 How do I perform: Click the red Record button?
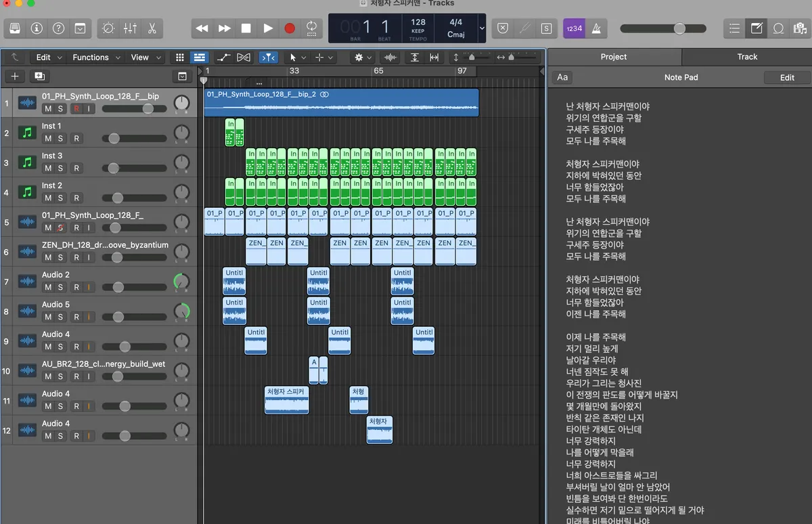290,28
